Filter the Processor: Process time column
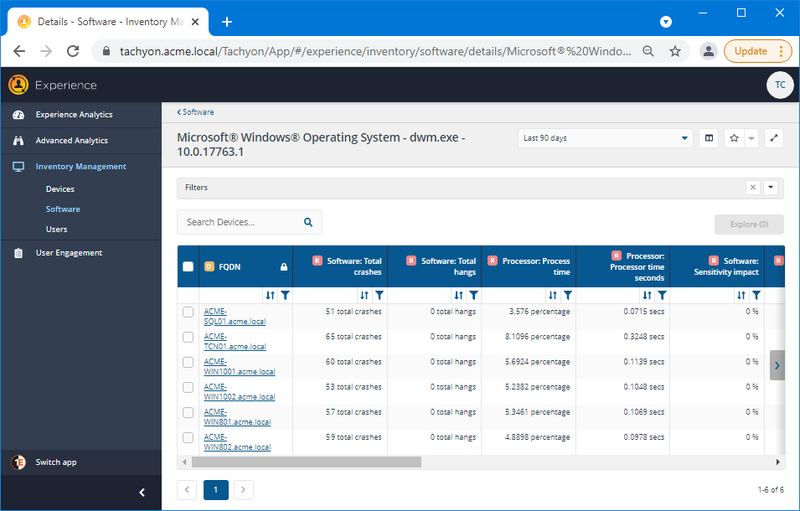This screenshot has width=800, height=511. point(568,295)
